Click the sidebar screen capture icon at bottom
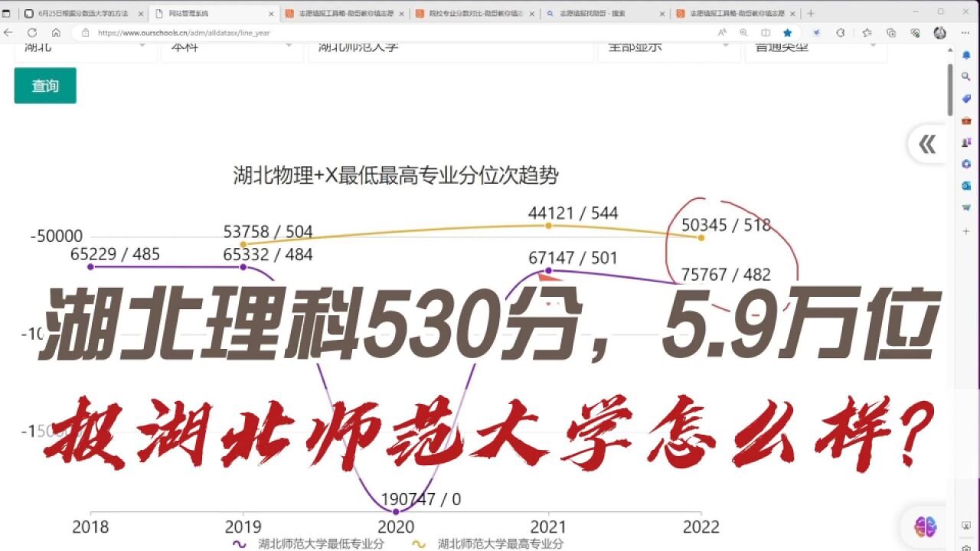The height and width of the screenshot is (551, 980). (966, 524)
